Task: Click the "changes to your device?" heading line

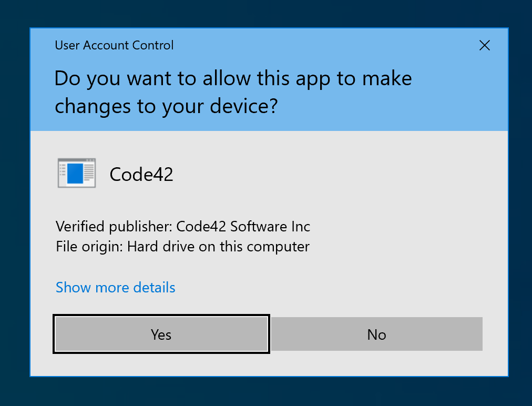Action: [x=166, y=106]
